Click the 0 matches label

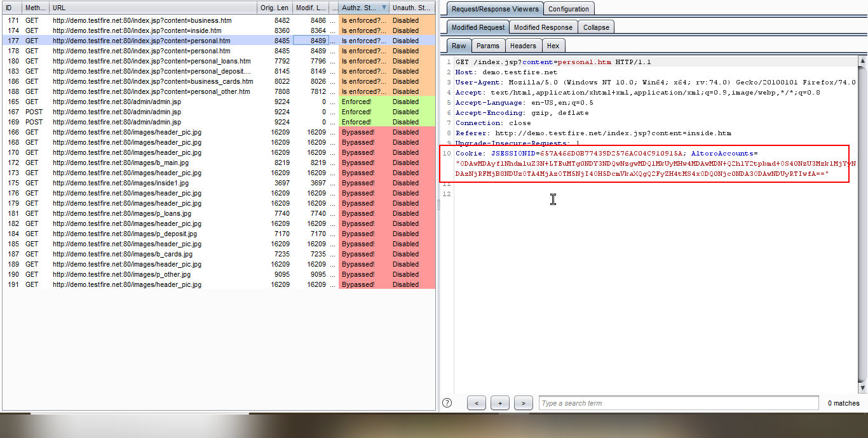[843, 403]
